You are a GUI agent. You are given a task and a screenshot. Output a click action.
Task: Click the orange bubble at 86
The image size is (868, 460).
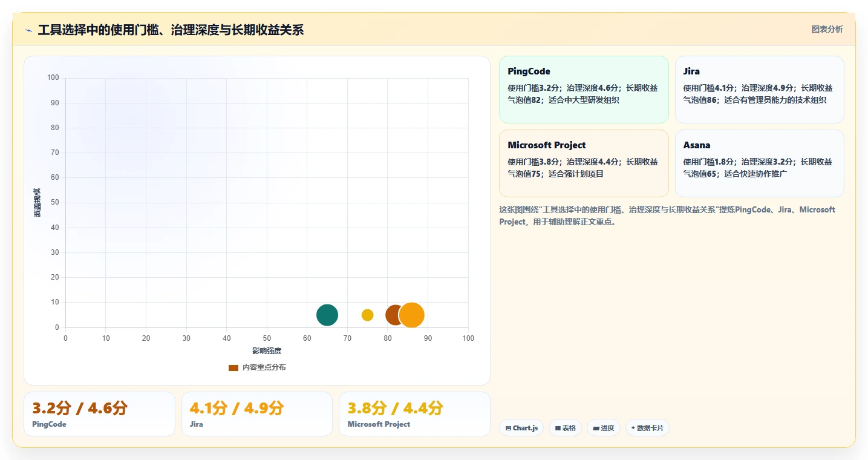coord(412,315)
